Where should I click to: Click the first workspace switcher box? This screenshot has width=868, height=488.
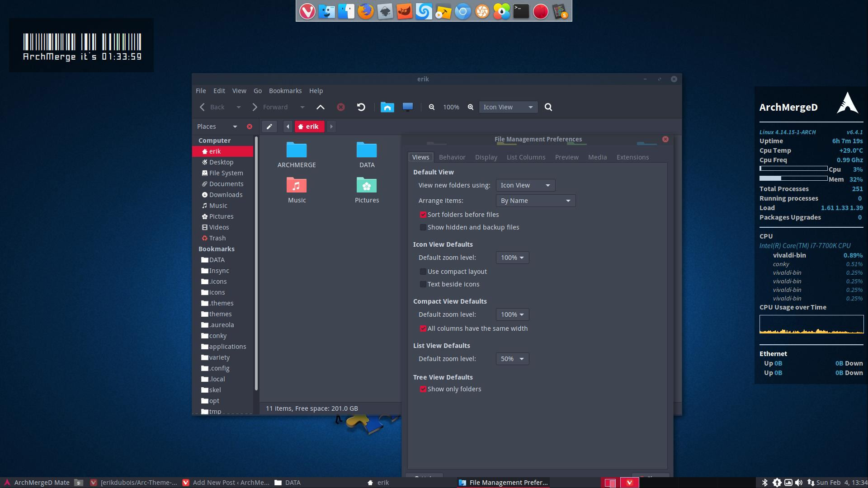[x=610, y=483]
